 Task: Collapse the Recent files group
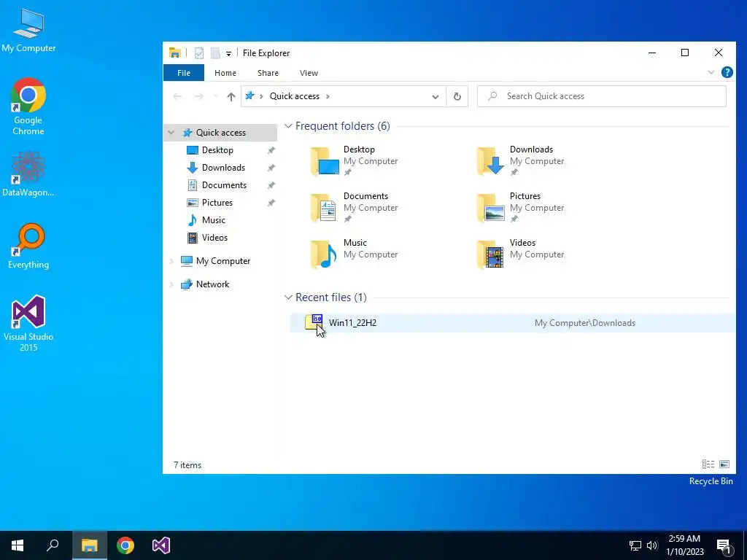[288, 297]
